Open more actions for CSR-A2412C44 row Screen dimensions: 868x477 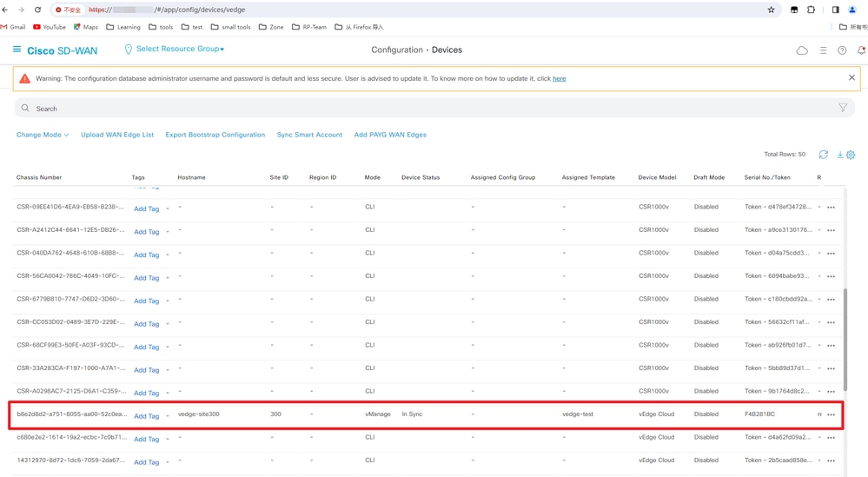pos(831,230)
